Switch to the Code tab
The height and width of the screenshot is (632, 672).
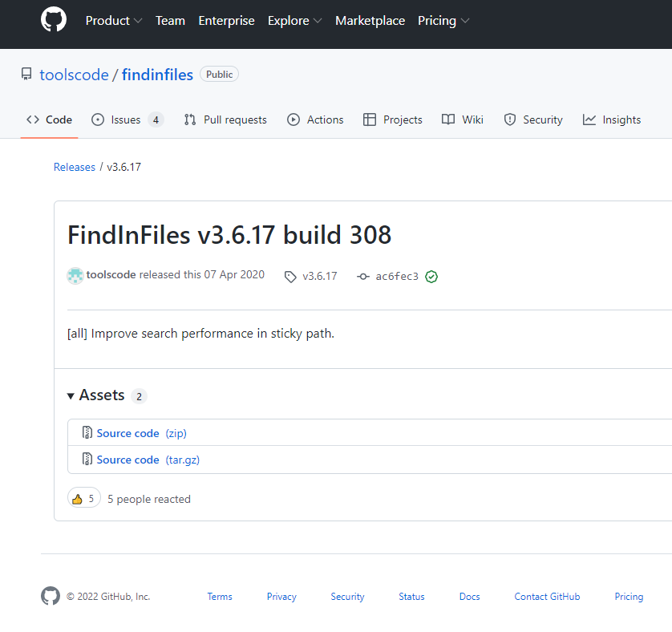[49, 120]
